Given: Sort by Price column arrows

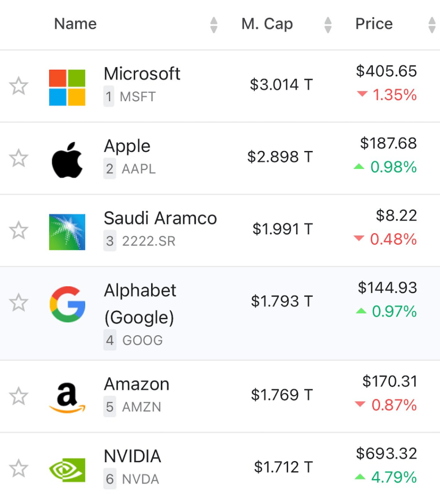Looking at the screenshot, I should pyautogui.click(x=432, y=25).
